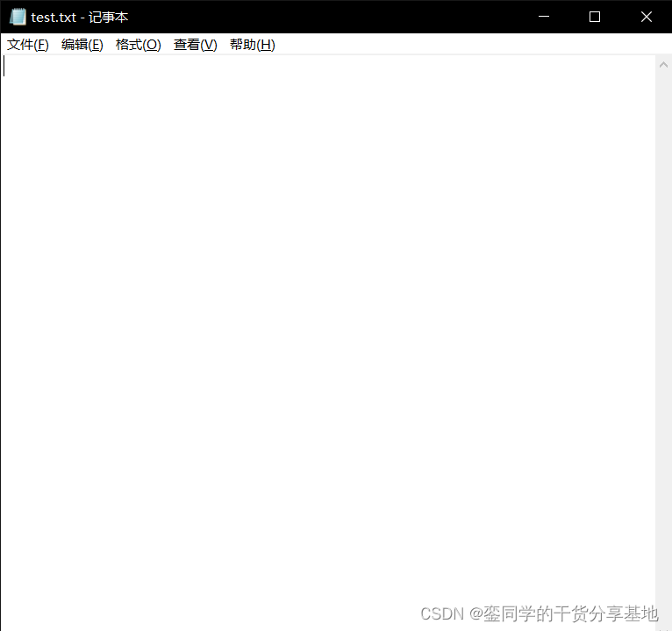
Task: Minimize the test.txt Notepad window
Action: click(543, 17)
